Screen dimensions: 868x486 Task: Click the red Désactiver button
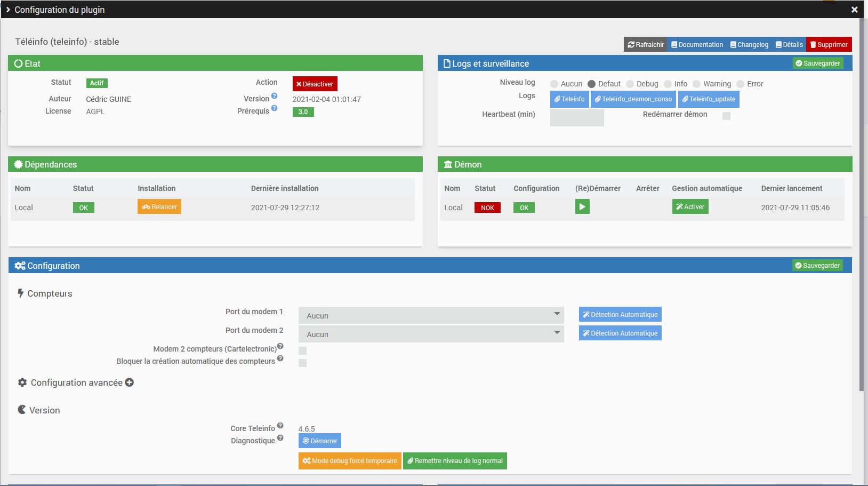point(315,84)
